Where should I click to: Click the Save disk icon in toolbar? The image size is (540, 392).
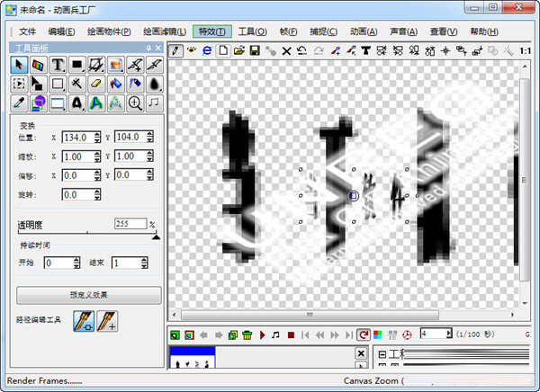pyautogui.click(x=255, y=50)
